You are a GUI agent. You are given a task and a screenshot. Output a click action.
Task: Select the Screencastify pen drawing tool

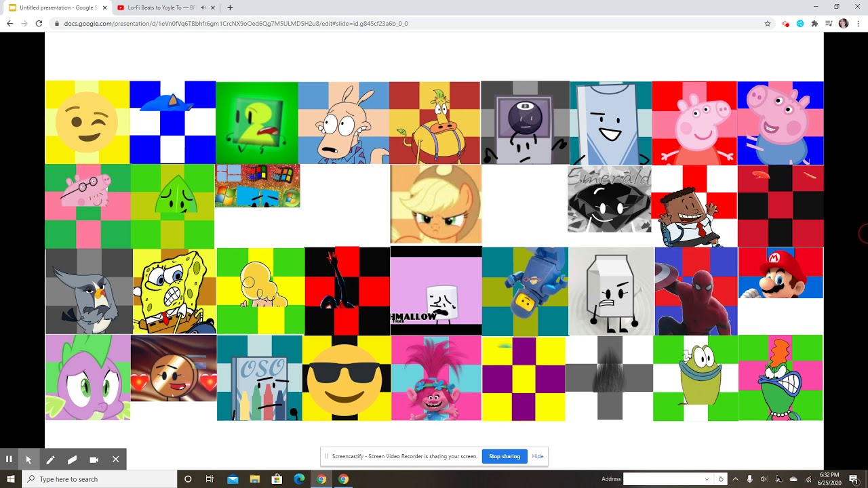point(50,459)
